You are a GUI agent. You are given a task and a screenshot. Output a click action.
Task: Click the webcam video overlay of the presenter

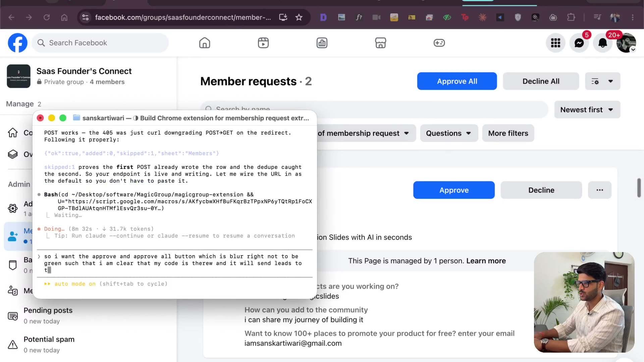point(584,302)
